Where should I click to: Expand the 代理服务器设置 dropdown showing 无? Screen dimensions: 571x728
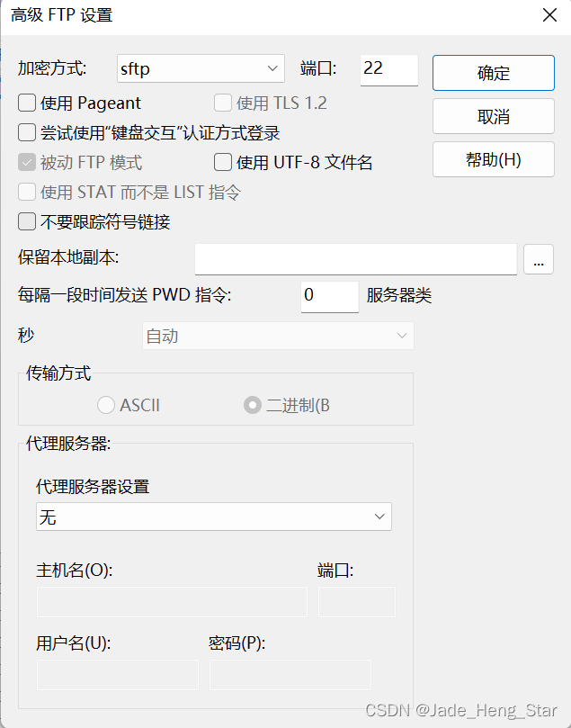pyautogui.click(x=213, y=517)
